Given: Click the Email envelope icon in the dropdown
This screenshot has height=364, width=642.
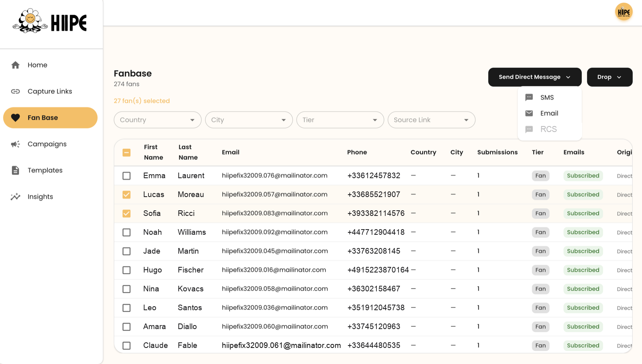Looking at the screenshot, I should click(529, 113).
